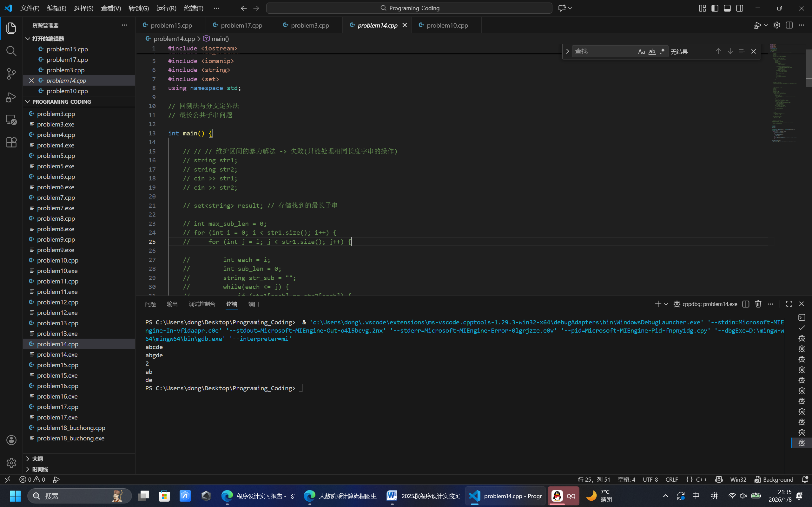
Task: Toggle match case in find widget
Action: pos(641,51)
